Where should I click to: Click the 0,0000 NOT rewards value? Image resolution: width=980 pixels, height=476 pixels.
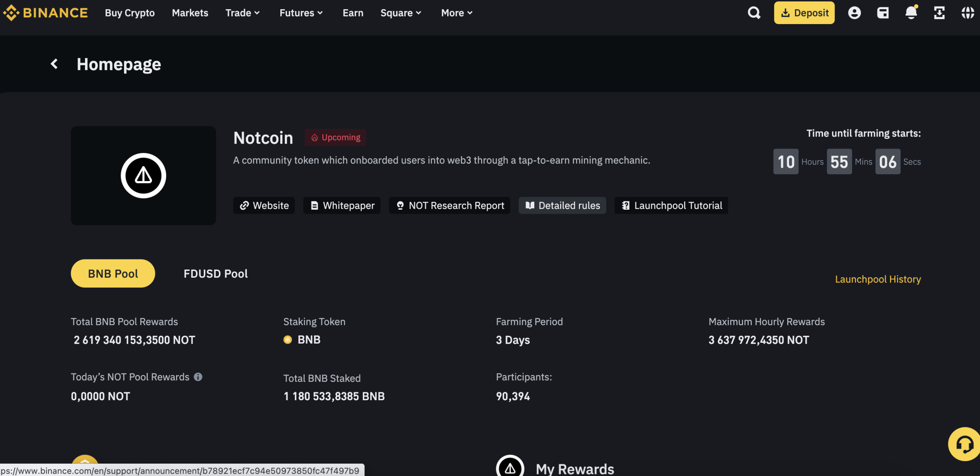tap(101, 396)
